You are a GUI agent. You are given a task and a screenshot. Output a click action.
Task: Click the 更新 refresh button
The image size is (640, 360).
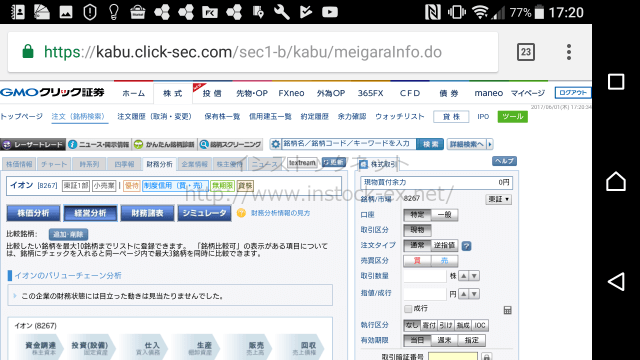[x=333, y=162]
